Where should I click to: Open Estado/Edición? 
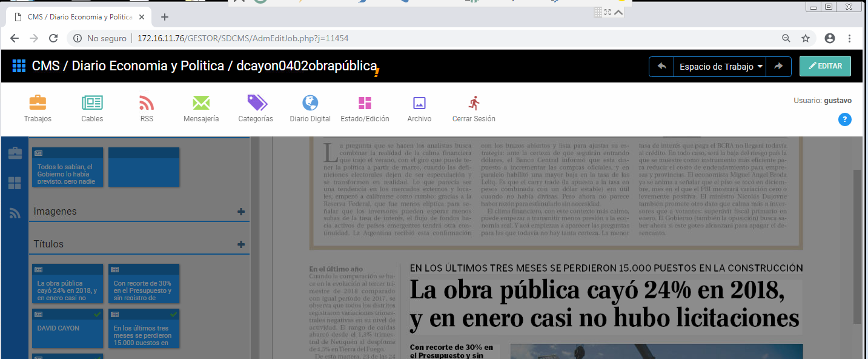(365, 109)
